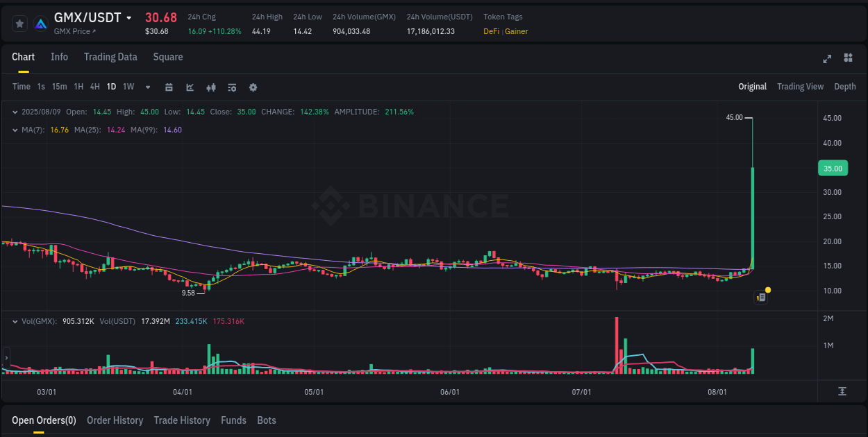Open the GMX Price link
Image resolution: width=868 pixels, height=437 pixels.
[x=74, y=31]
